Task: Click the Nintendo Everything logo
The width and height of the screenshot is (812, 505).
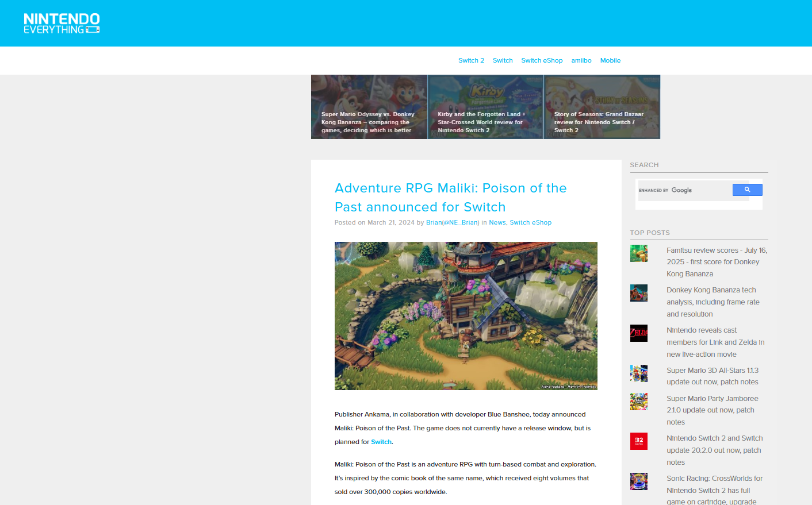Action: 62,24
